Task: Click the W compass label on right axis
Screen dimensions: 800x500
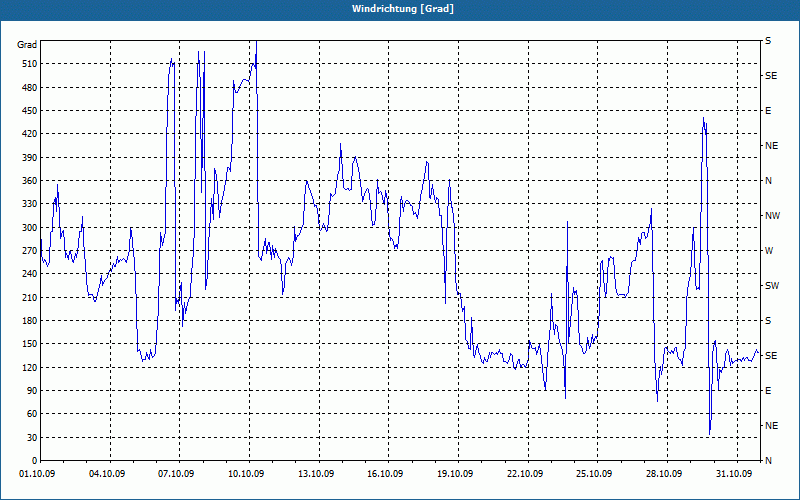Action: click(769, 251)
